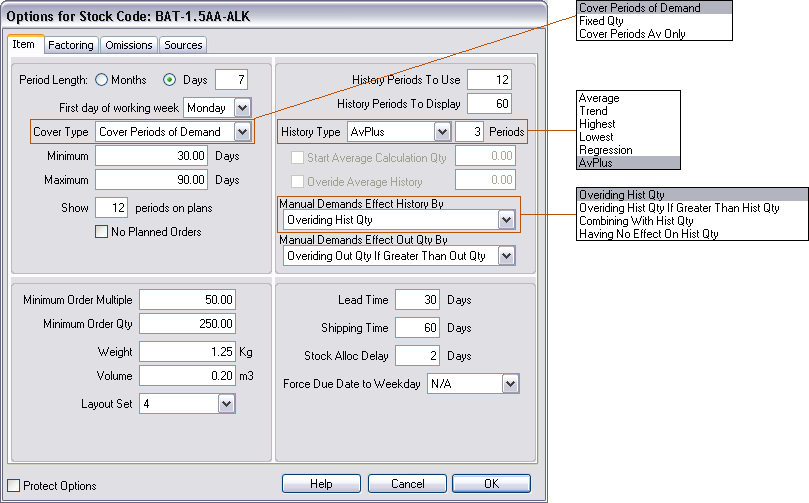This screenshot has height=503, width=809.
Task: Click the Weight field
Action: coord(187,352)
